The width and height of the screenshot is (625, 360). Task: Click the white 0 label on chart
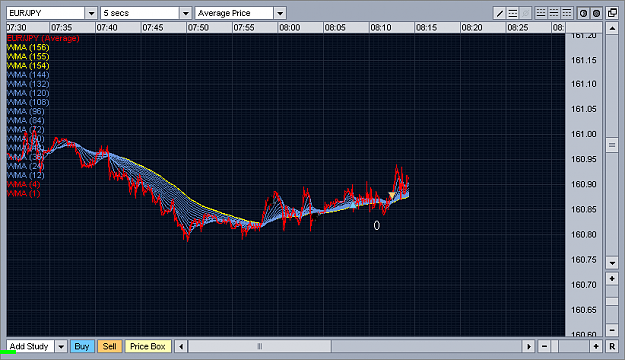(377, 226)
